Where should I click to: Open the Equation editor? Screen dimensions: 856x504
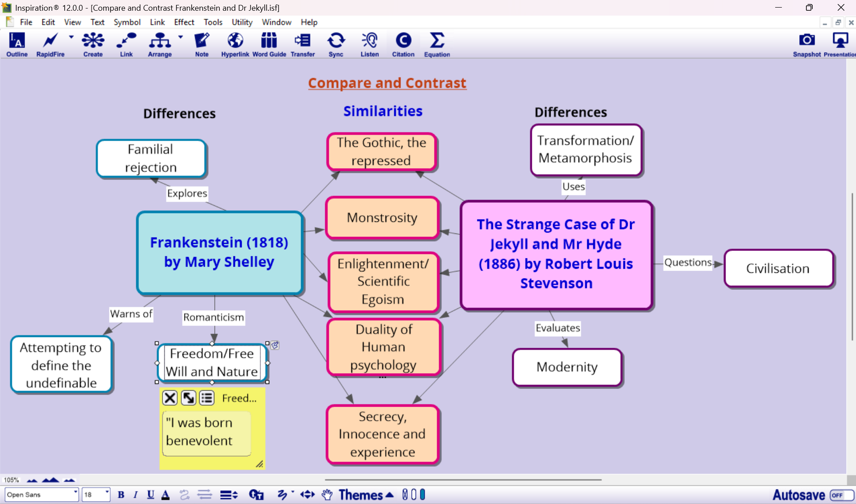[437, 45]
